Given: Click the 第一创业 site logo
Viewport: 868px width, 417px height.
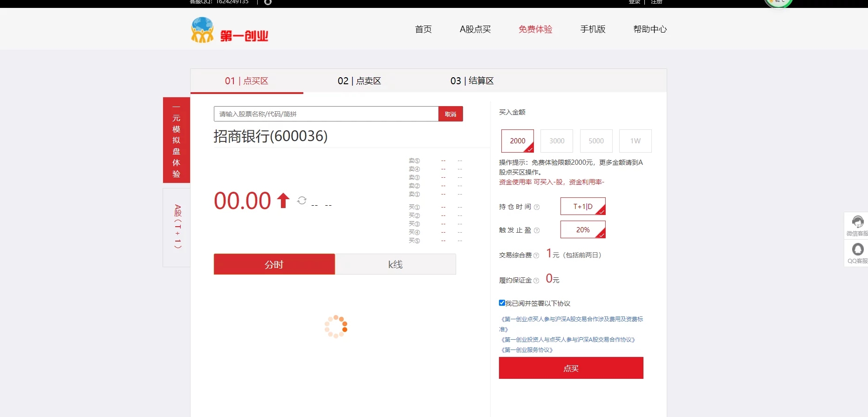Looking at the screenshot, I should click(x=230, y=31).
